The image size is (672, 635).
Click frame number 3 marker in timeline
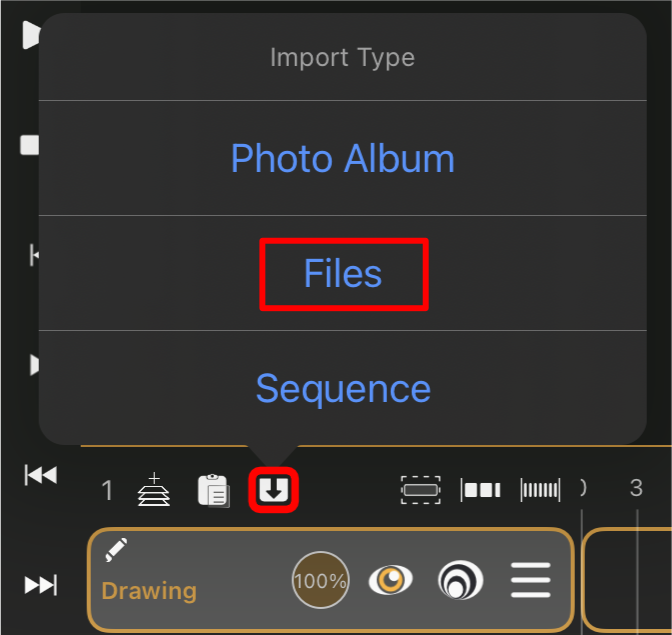click(x=636, y=488)
